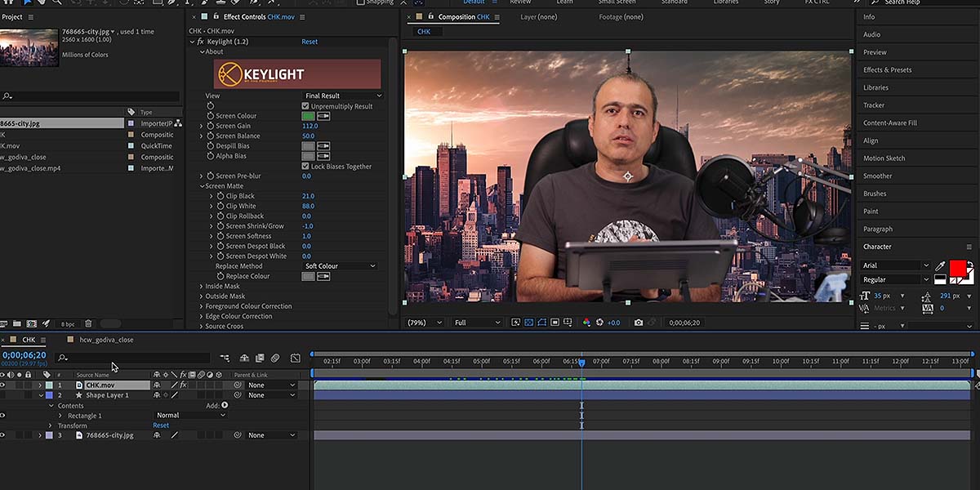Uncheck Unpremultiply Result checkbox
This screenshot has width=980, height=490.
[305, 106]
